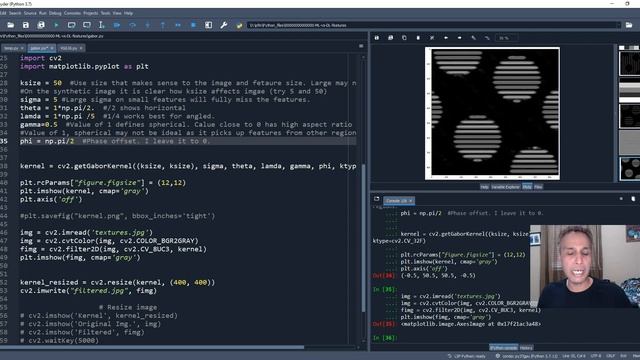Image resolution: width=640 pixels, height=360 pixels.
Task: Execute the current line in the debugger
Action: 132,25
